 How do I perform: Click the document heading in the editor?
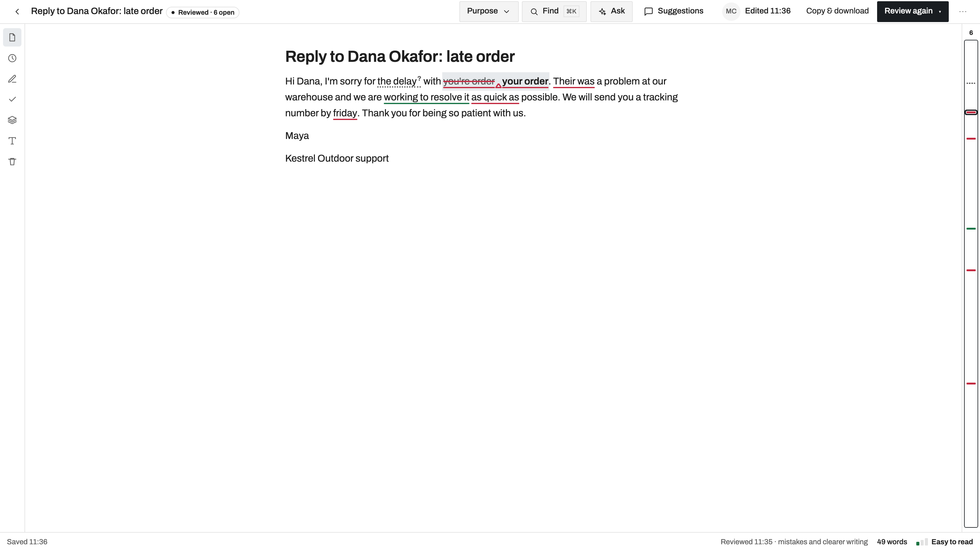[400, 57]
